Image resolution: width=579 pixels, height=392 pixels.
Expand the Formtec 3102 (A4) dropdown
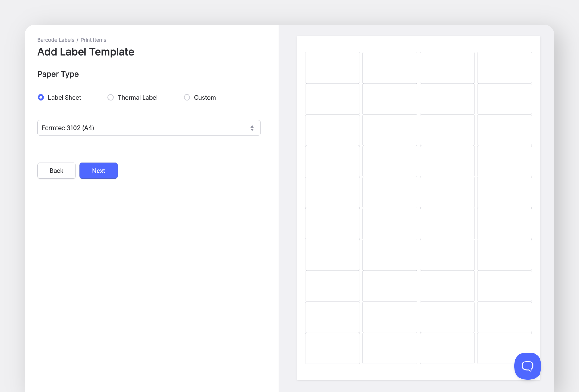(148, 128)
